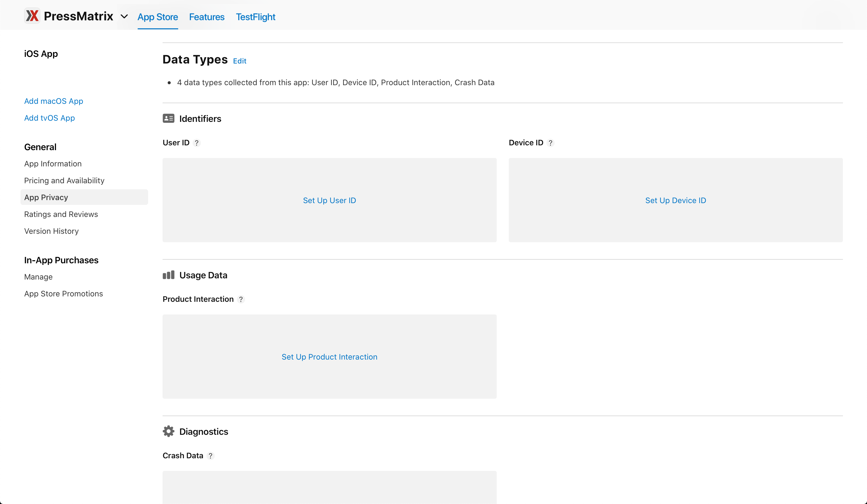
Task: Open Manage under In-App Purchases
Action: [39, 277]
